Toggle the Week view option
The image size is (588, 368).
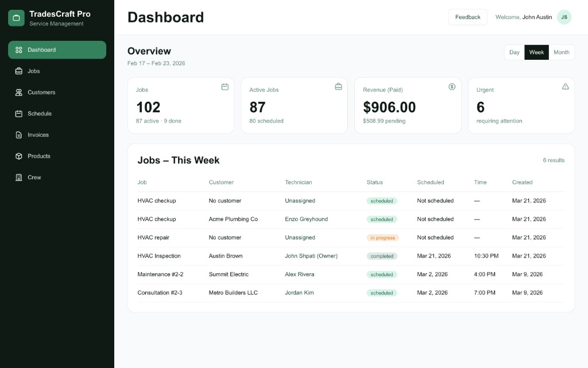536,52
